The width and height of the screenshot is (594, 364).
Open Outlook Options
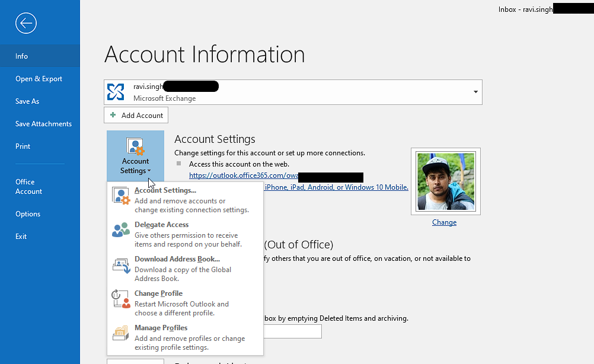pos(40,213)
